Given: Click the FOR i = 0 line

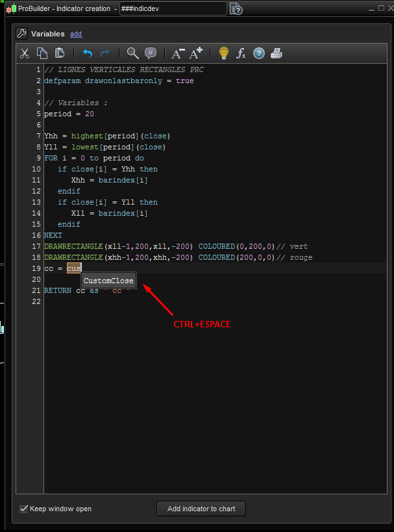Looking at the screenshot, I should pos(94,158).
